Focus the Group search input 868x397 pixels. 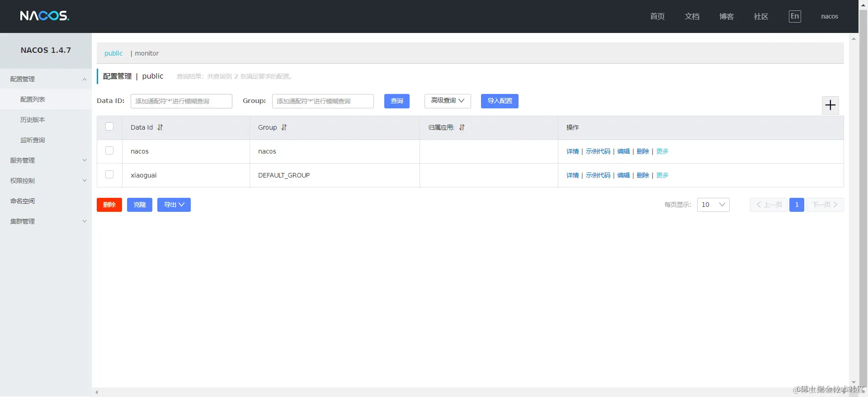(x=323, y=101)
